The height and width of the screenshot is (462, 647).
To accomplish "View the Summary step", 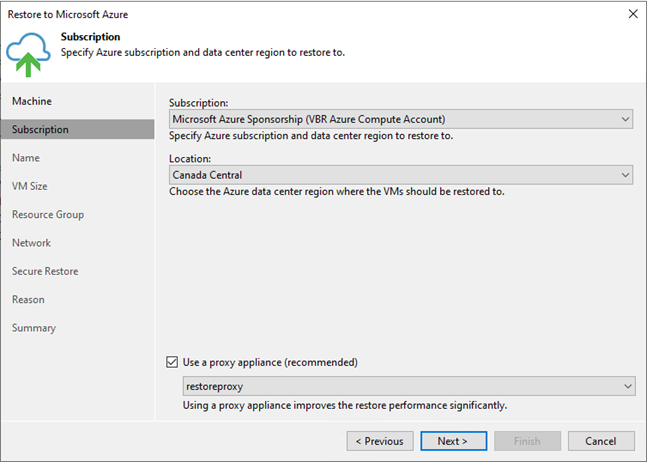I will [x=33, y=328].
